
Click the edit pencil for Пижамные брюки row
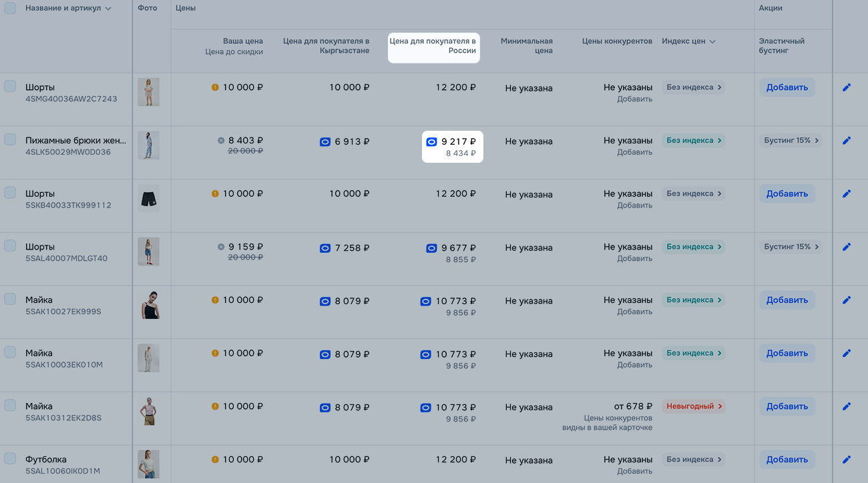(x=847, y=141)
